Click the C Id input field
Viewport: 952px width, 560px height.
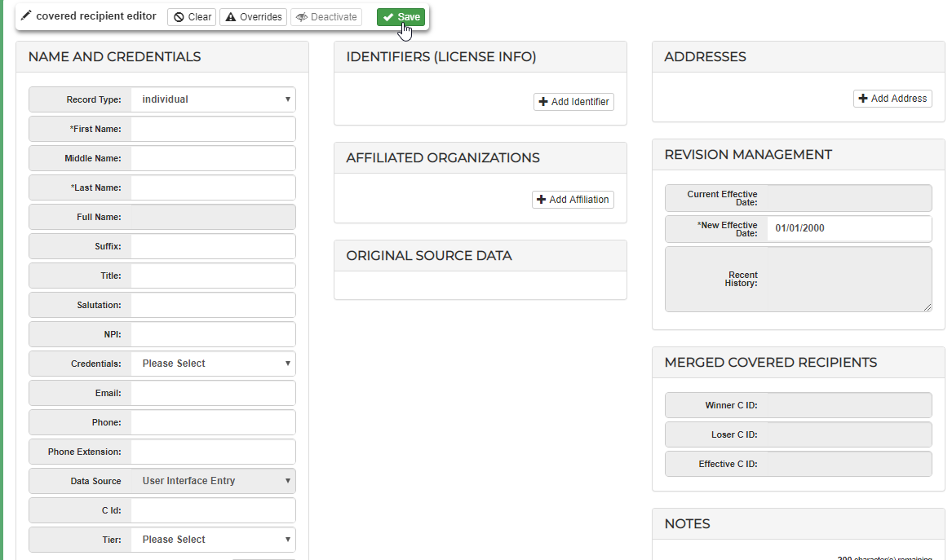[213, 510]
